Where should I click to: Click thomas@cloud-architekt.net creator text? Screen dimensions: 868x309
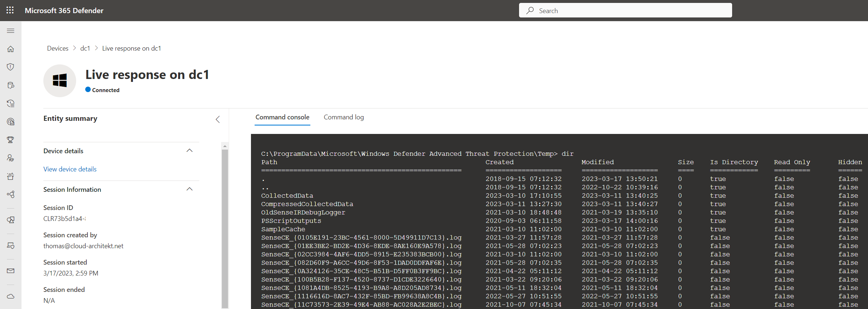(83, 246)
